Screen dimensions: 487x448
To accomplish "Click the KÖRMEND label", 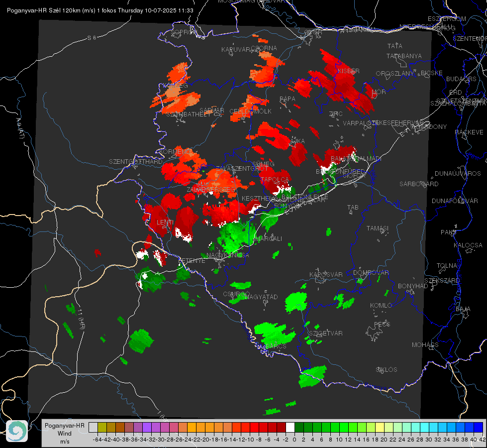I will [x=175, y=152].
